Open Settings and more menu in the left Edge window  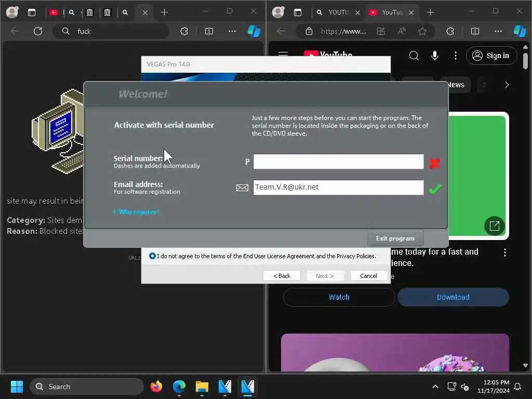point(232,31)
